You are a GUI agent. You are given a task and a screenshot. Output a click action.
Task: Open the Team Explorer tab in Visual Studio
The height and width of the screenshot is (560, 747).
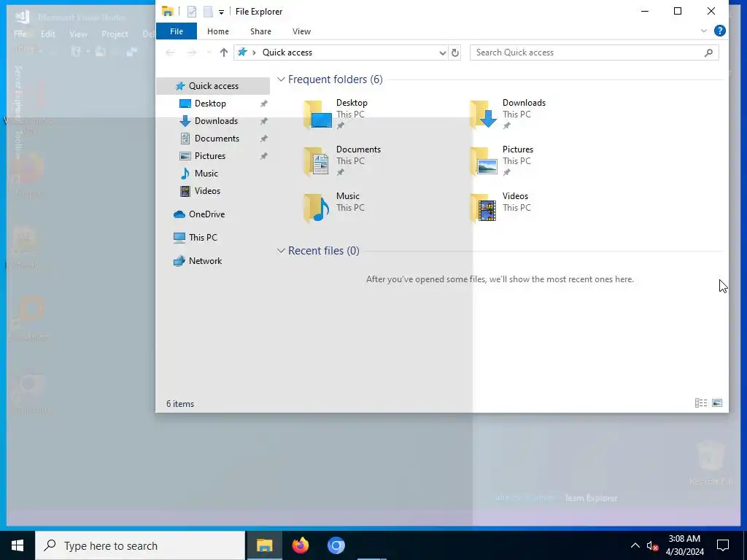tap(591, 498)
